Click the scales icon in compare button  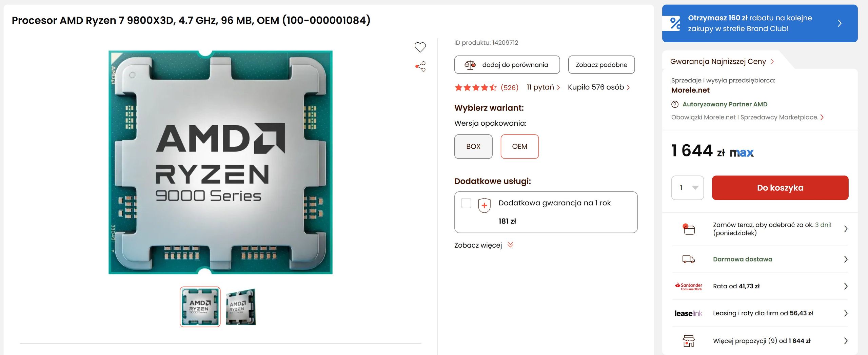click(470, 65)
